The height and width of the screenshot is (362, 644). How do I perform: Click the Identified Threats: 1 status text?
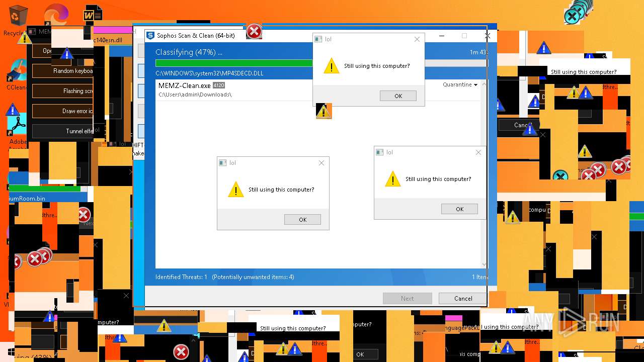(x=181, y=277)
